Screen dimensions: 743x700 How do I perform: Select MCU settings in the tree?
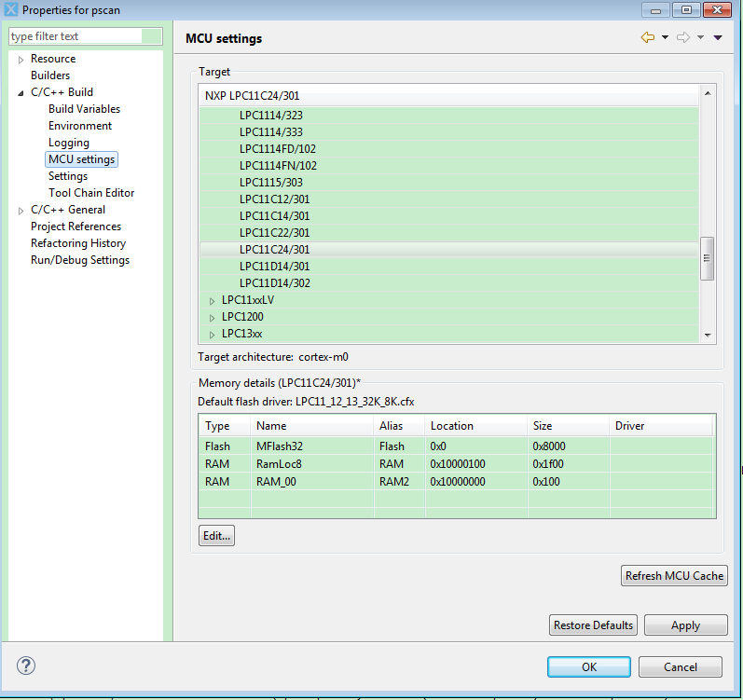tap(81, 159)
